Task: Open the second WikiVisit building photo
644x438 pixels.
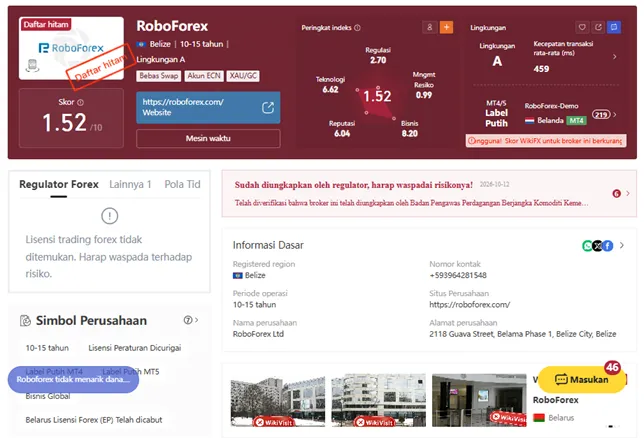Action: 378,400
